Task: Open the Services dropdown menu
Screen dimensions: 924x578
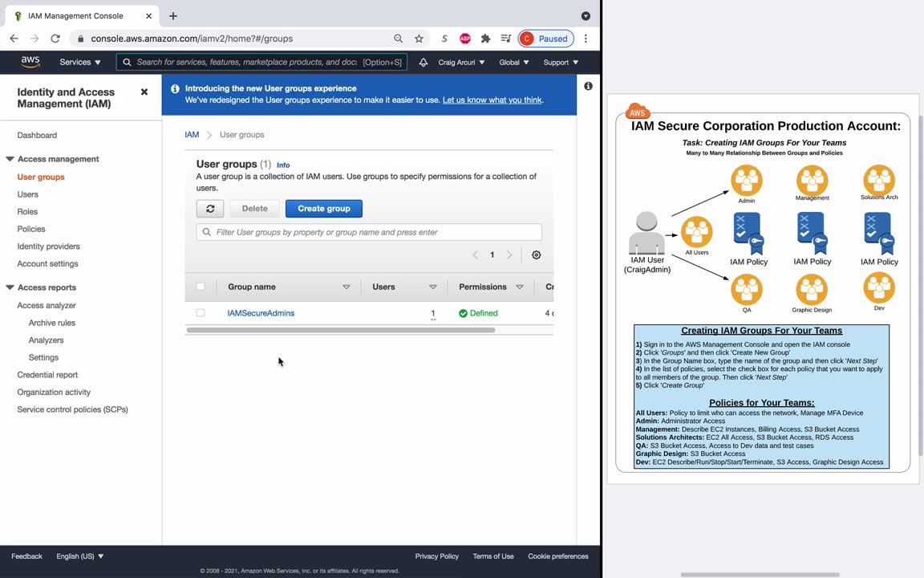Action: click(x=80, y=62)
